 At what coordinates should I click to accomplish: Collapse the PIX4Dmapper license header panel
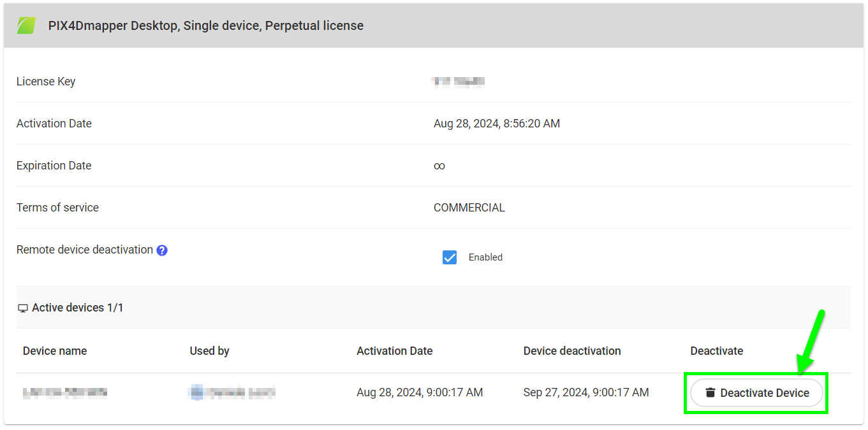205,25
